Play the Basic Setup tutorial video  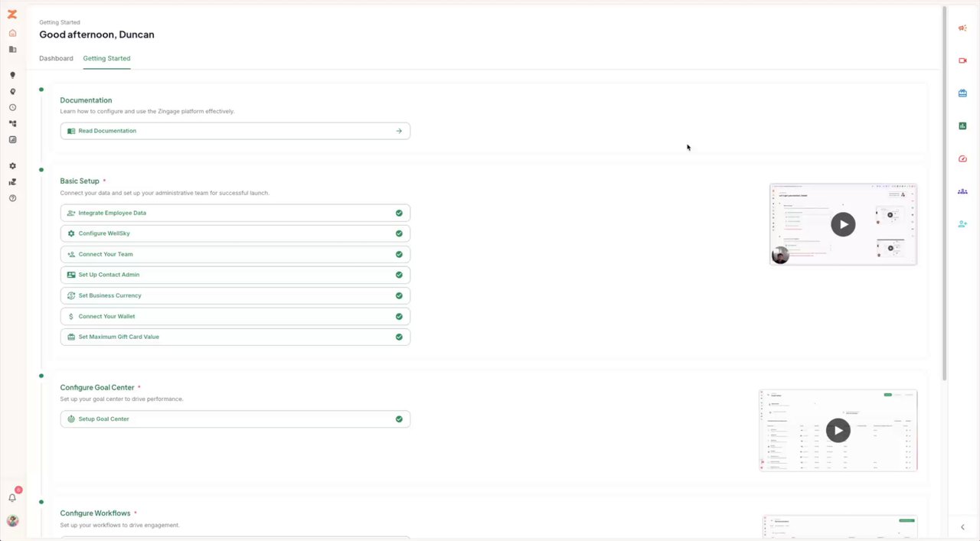tap(843, 224)
